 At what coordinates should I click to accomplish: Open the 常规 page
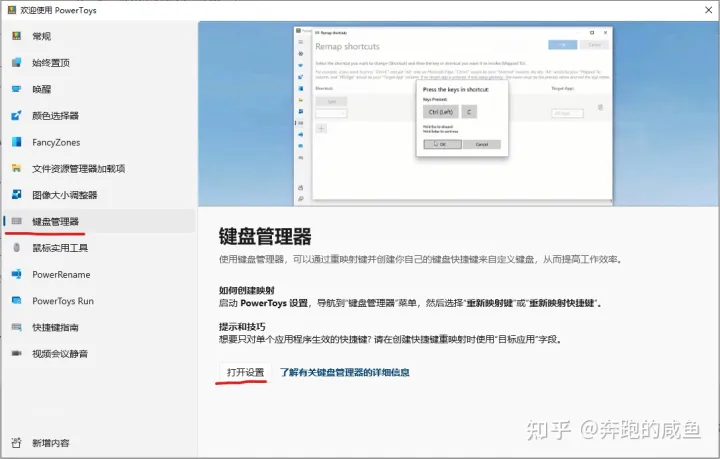(99, 36)
